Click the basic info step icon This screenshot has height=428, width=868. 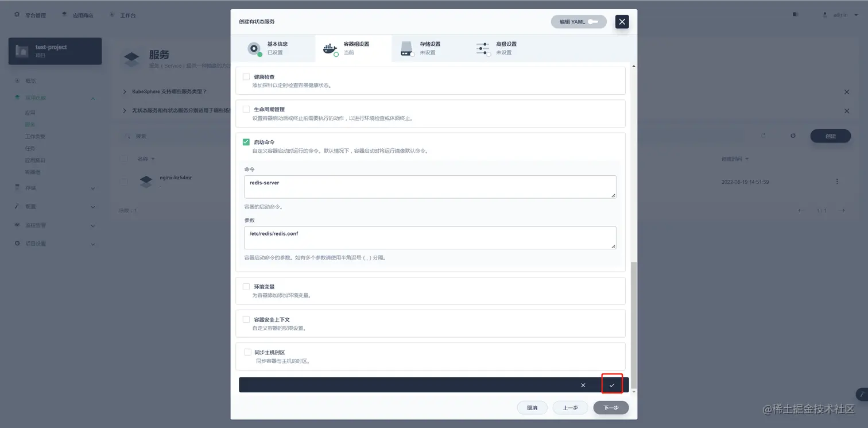point(255,49)
